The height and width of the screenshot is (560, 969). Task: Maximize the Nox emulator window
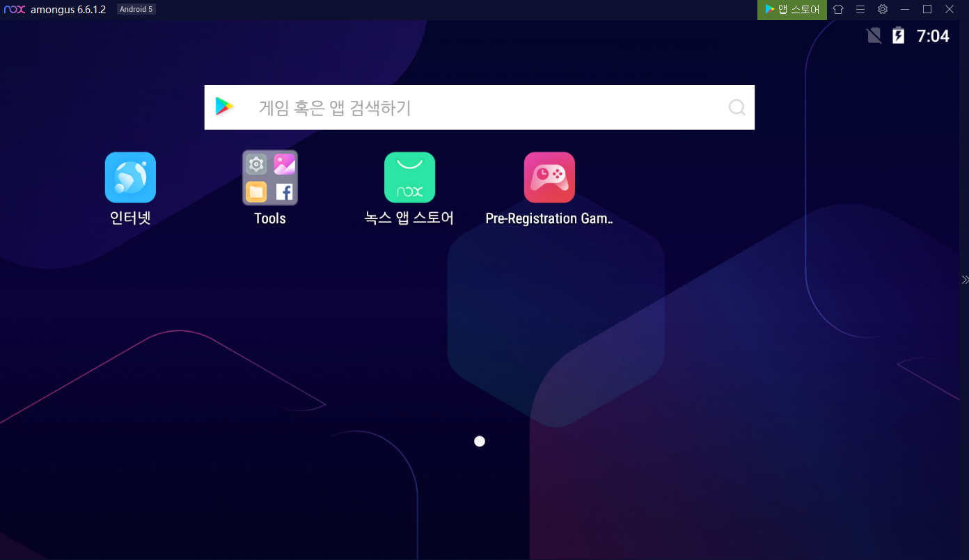pyautogui.click(x=927, y=9)
